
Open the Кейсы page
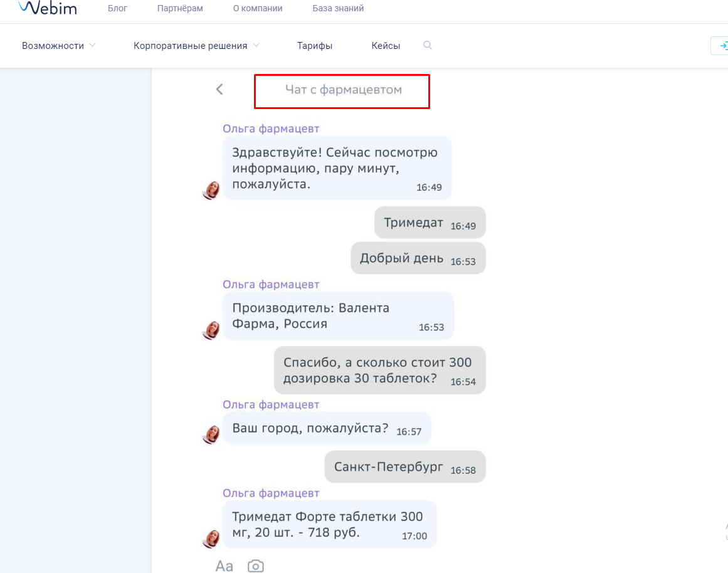[x=386, y=46]
